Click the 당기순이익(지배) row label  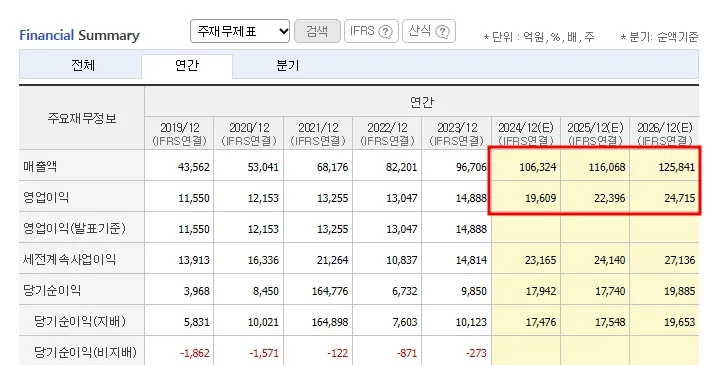(x=80, y=321)
